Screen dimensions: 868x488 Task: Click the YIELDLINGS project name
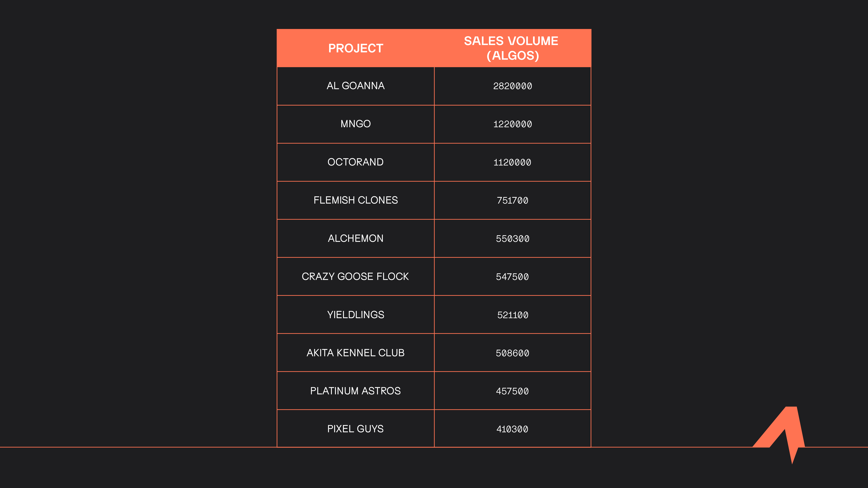click(x=355, y=315)
